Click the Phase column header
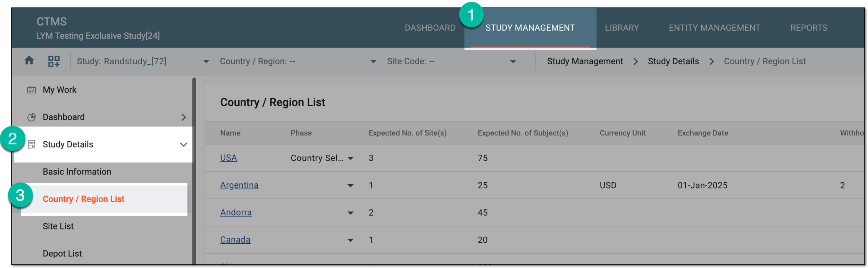This screenshot has height=268, width=868. point(301,133)
